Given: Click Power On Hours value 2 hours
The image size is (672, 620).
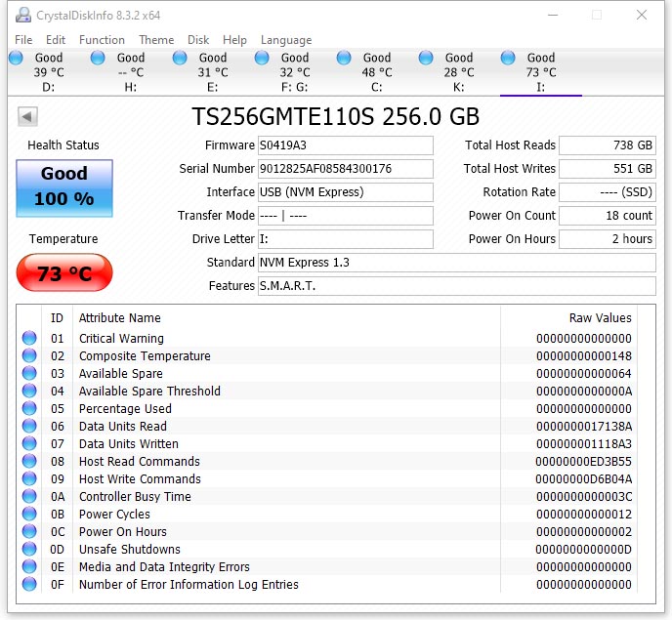Looking at the screenshot, I should coord(608,239).
